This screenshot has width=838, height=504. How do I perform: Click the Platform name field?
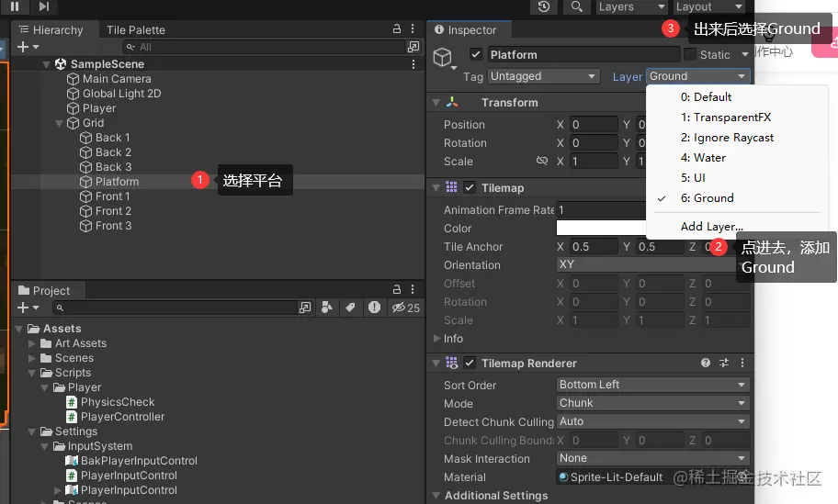coord(583,54)
